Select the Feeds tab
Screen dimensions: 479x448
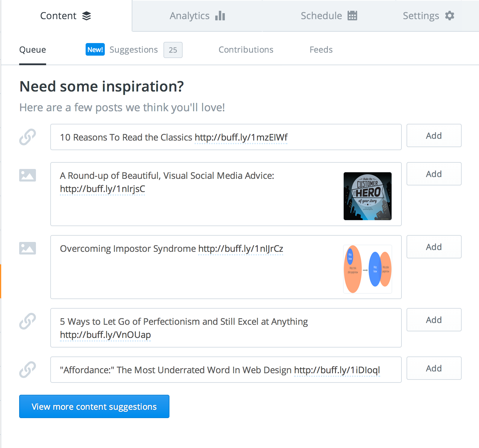coord(321,50)
